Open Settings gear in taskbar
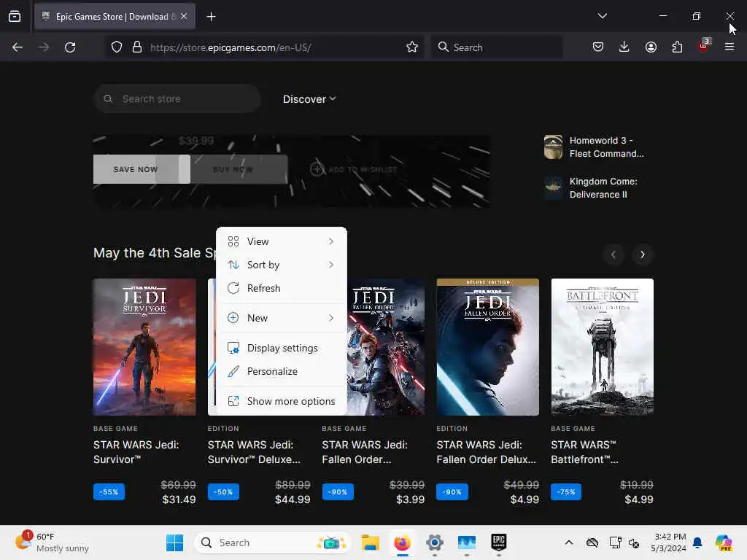The image size is (747, 560). [435, 542]
